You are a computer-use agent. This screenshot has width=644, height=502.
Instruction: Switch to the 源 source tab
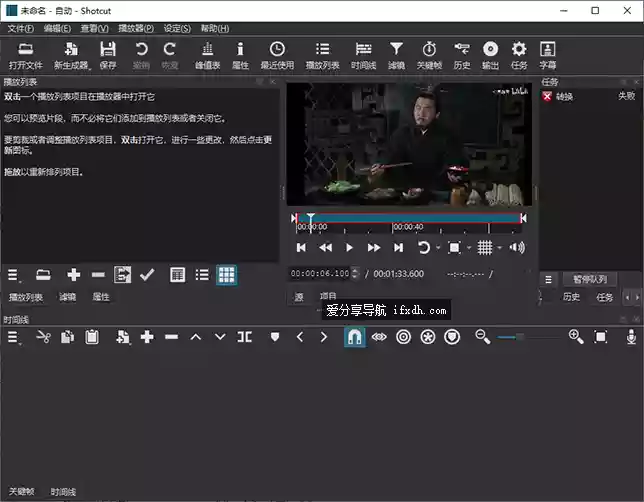coord(299,297)
